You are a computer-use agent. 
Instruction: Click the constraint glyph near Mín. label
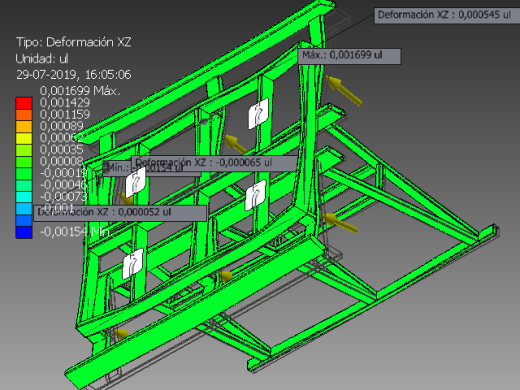135,182
